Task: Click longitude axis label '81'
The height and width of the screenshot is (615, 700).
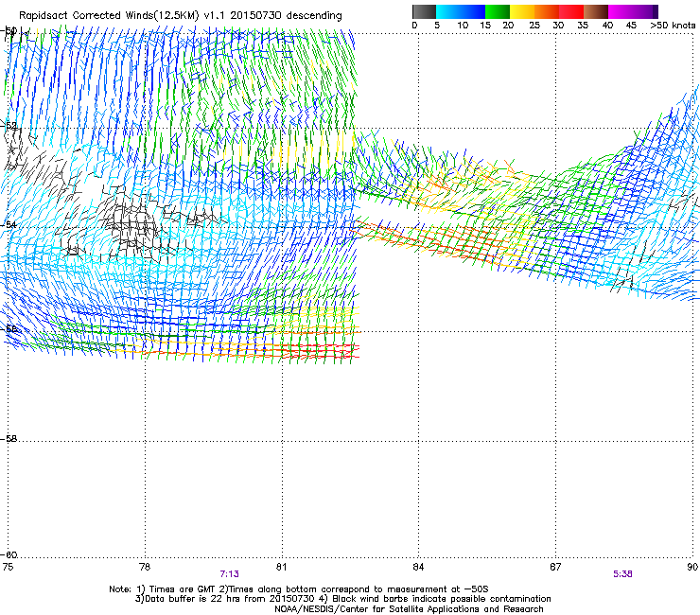Action: pos(281,567)
